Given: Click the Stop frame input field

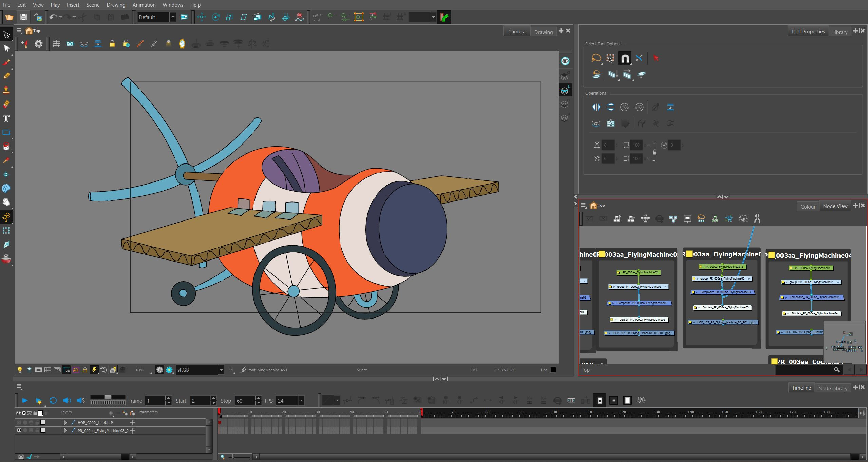Looking at the screenshot, I should tap(245, 401).
